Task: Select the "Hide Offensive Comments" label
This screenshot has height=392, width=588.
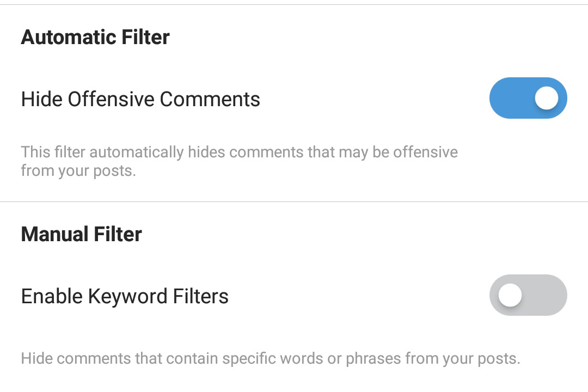Action: (140, 99)
